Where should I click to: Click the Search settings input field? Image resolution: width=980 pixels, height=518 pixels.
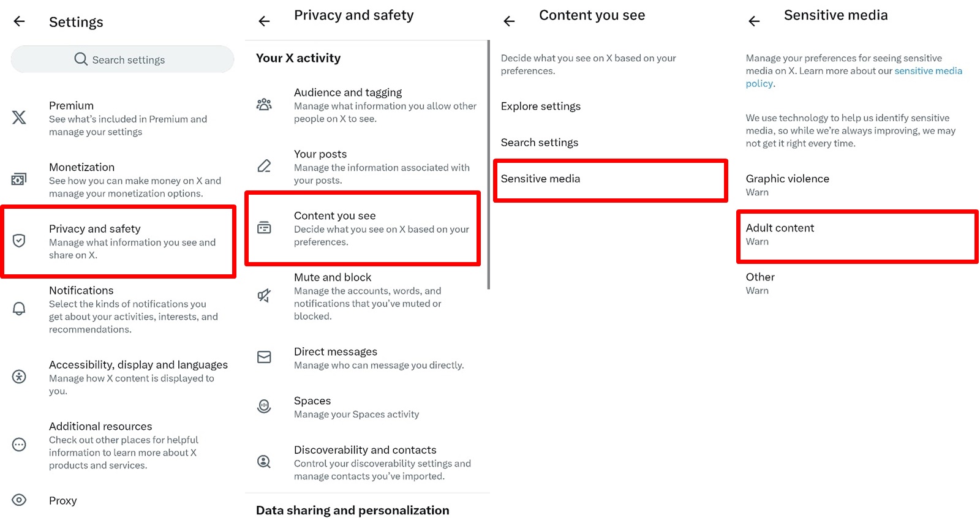click(122, 59)
